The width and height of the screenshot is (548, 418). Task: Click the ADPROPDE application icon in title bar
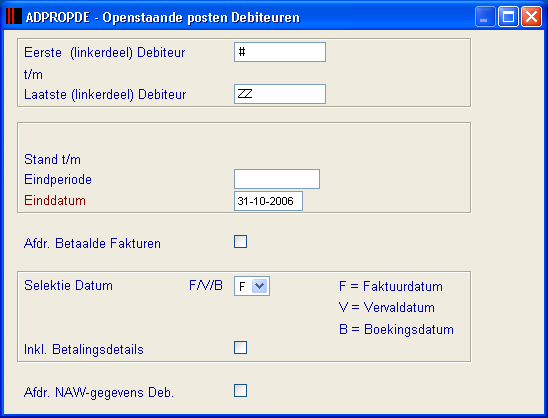pos(14,16)
